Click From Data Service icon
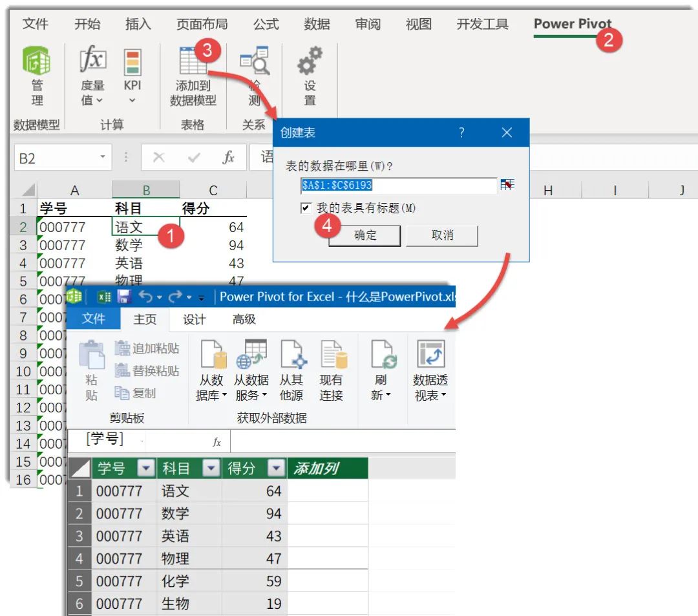This screenshot has height=616, width=698. pos(251,354)
